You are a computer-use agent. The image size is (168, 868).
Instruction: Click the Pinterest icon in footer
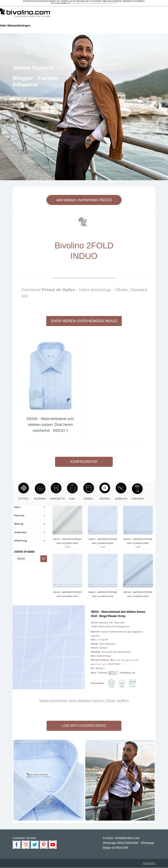coord(43,845)
